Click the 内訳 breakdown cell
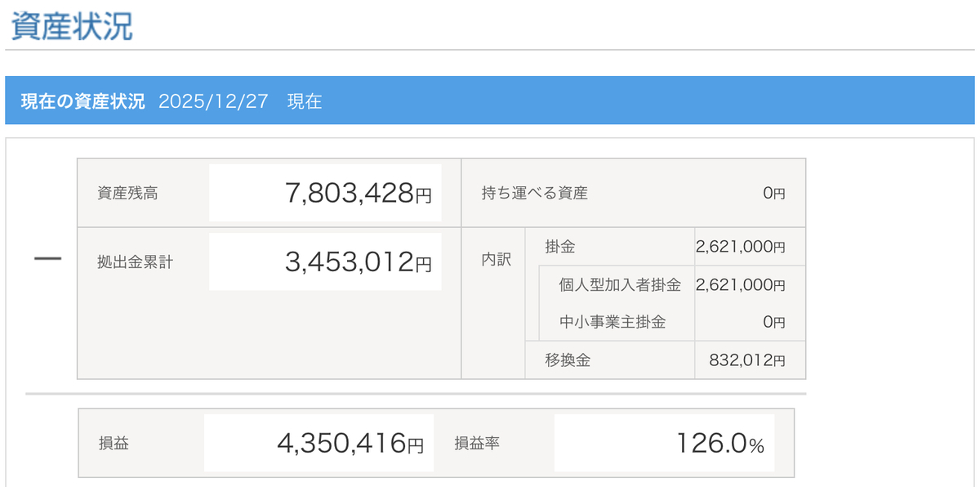980x487 pixels. click(x=496, y=261)
